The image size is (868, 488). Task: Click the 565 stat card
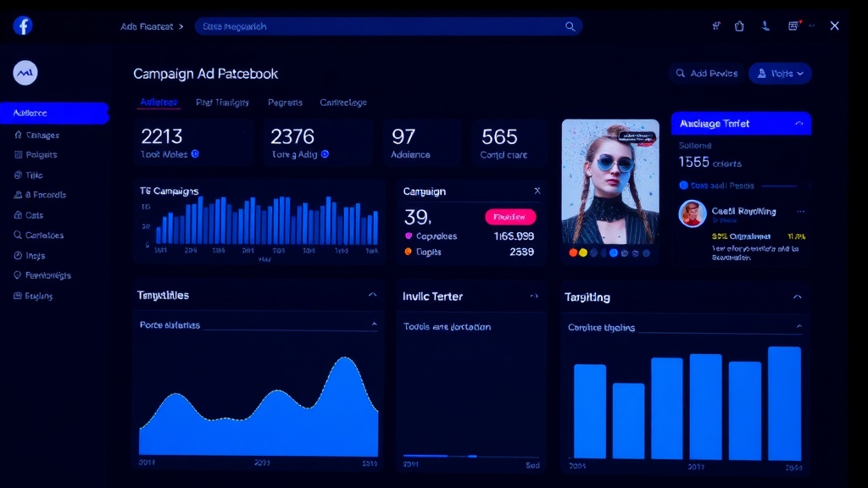point(509,142)
